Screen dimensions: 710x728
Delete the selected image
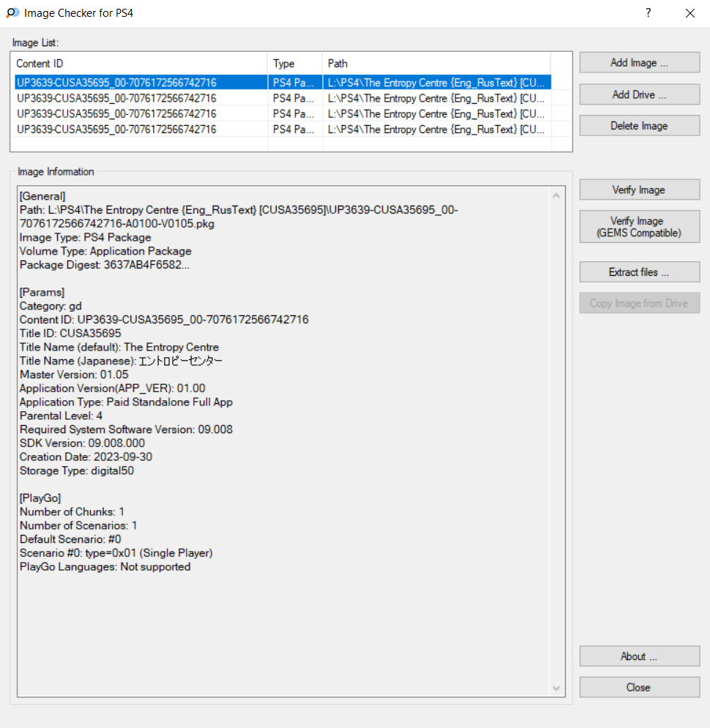click(639, 126)
